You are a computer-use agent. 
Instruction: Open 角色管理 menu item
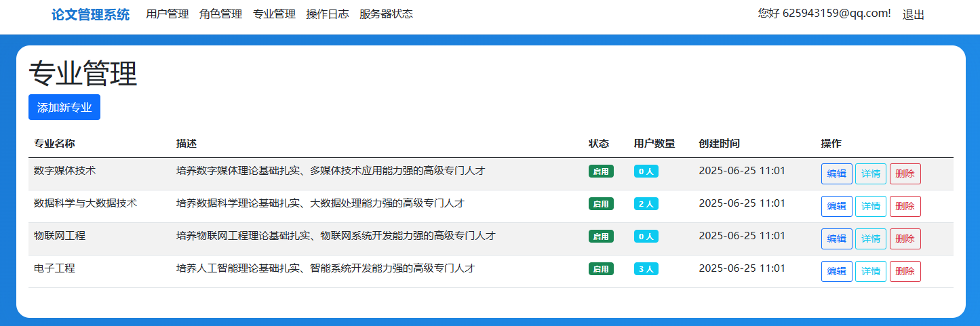pos(220,14)
